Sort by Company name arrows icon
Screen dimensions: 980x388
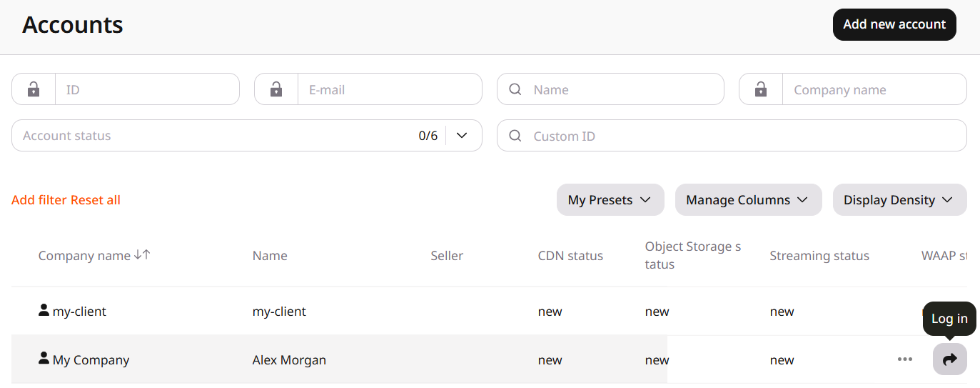(x=142, y=255)
